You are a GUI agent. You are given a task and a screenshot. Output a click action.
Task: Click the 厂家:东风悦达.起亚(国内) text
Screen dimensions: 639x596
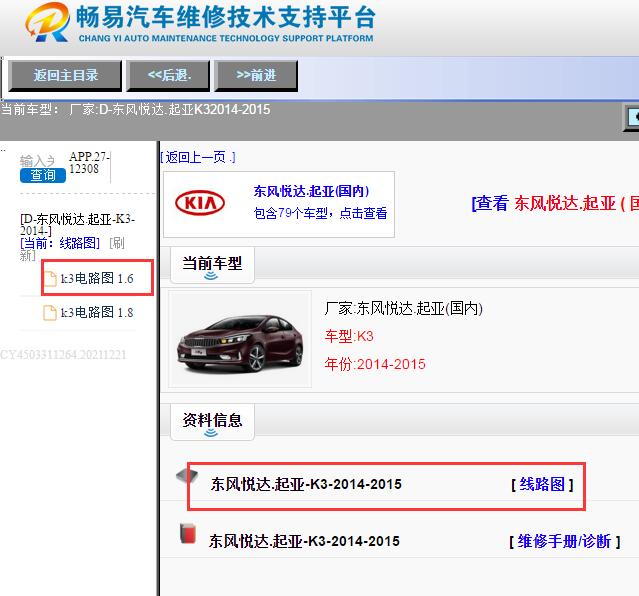pyautogui.click(x=403, y=309)
